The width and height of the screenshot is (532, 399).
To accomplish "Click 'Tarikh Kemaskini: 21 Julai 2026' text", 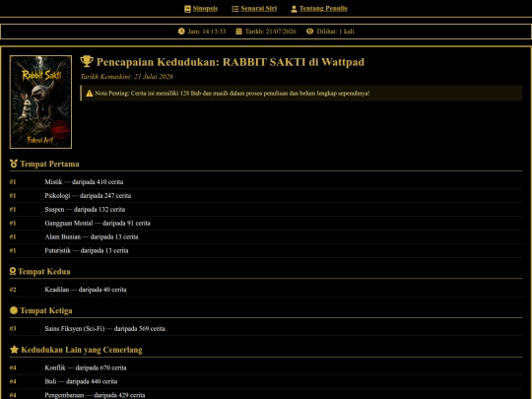I will tap(126, 76).
